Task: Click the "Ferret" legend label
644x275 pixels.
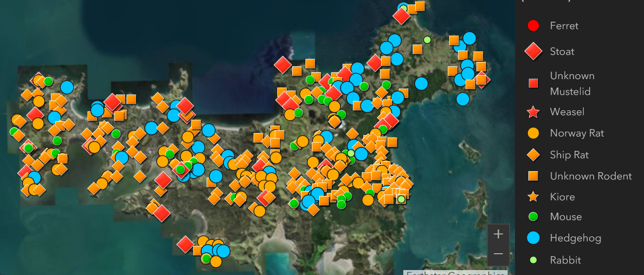Action: point(564,26)
